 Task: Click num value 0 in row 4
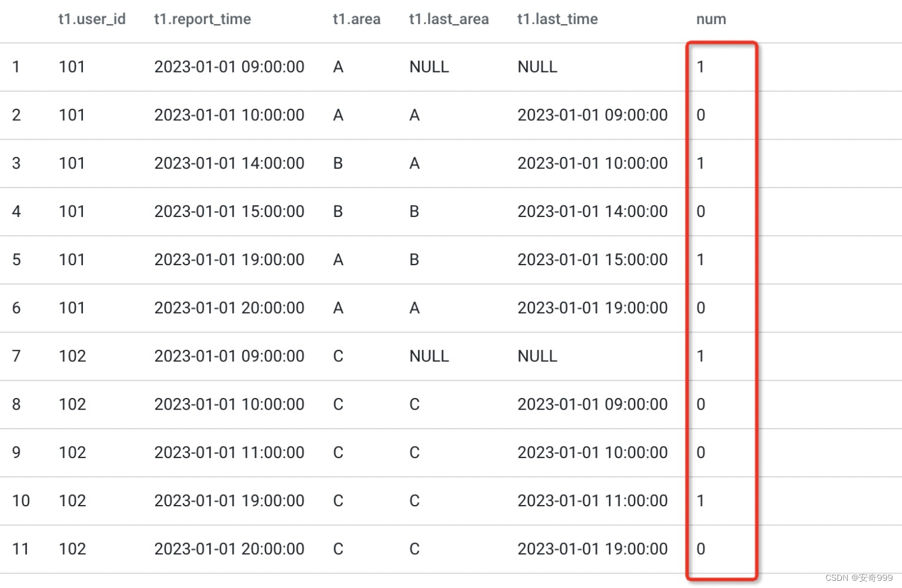coord(701,211)
